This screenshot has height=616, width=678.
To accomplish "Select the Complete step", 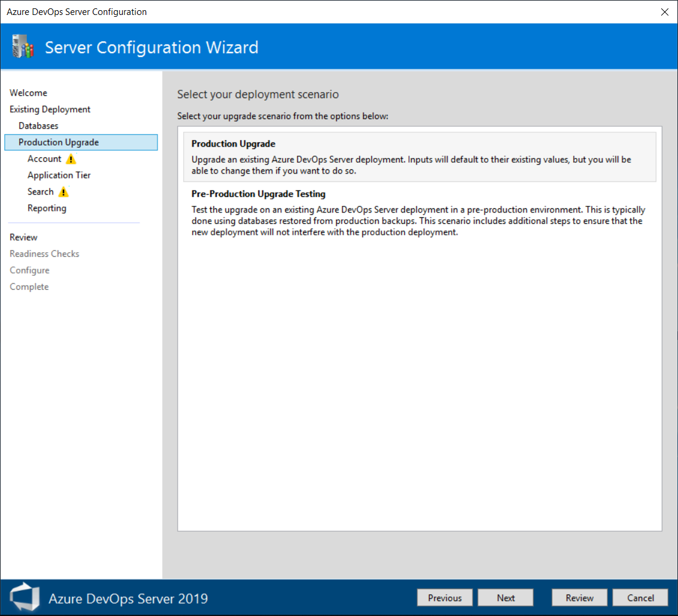I will [x=29, y=287].
